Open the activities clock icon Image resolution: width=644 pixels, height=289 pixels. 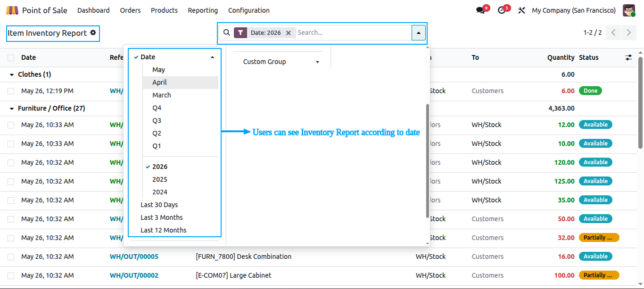click(501, 10)
